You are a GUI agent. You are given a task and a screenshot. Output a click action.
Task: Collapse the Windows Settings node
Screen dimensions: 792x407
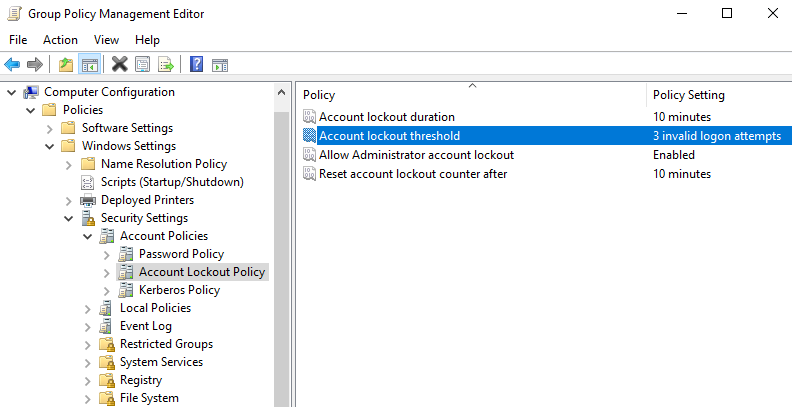50,146
